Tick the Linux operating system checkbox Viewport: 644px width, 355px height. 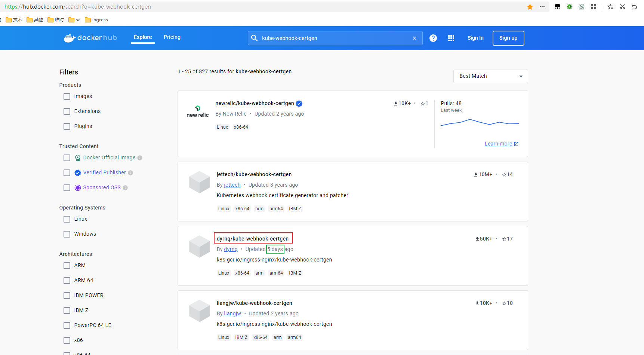point(67,219)
